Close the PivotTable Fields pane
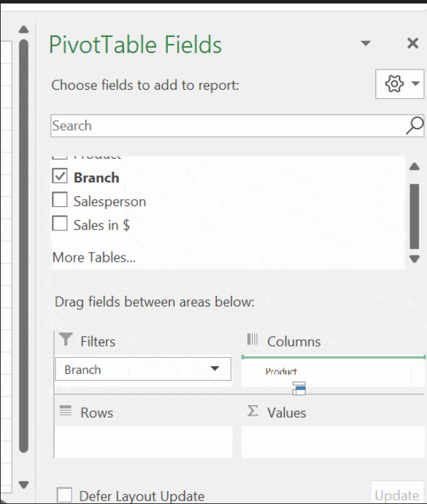Image resolution: width=427 pixels, height=504 pixels. tap(412, 44)
